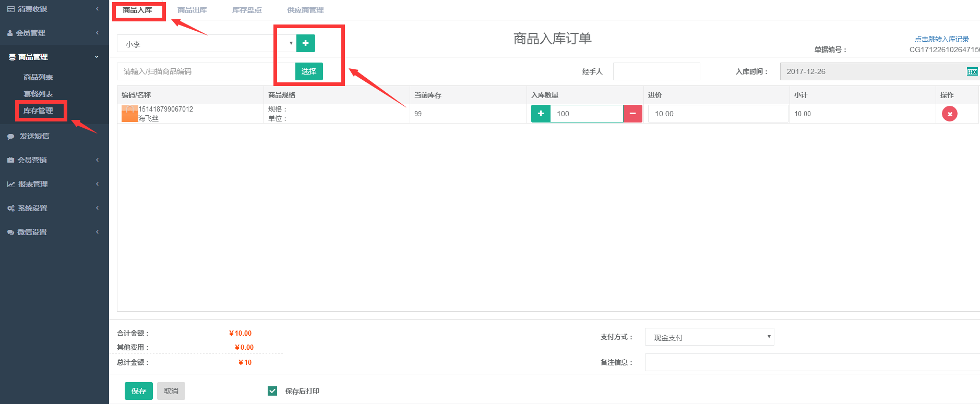The height and width of the screenshot is (404, 980).
Task: Switch to the 库存盘点 tab
Action: 247,10
